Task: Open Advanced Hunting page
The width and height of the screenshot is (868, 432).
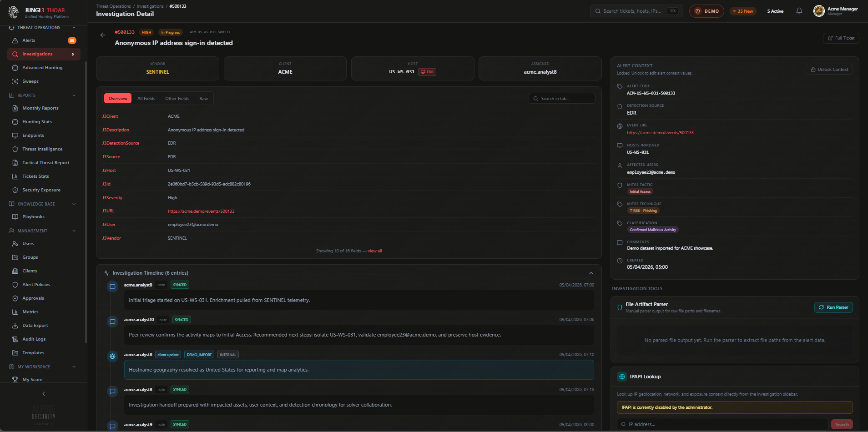Action: point(44,68)
